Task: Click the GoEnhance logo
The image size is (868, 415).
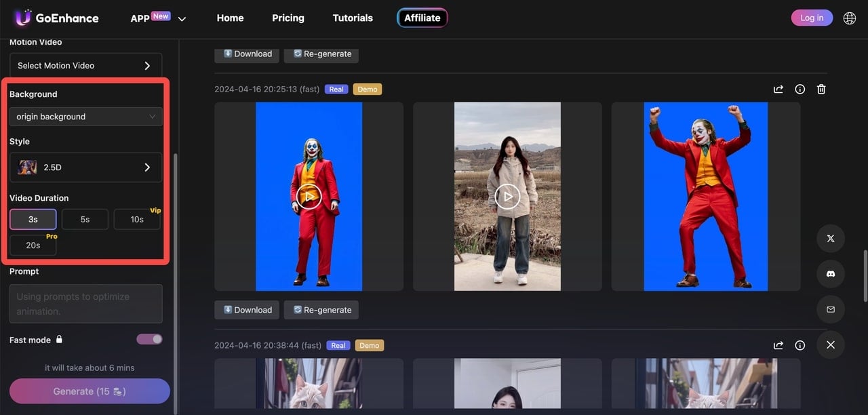Action: [x=57, y=18]
